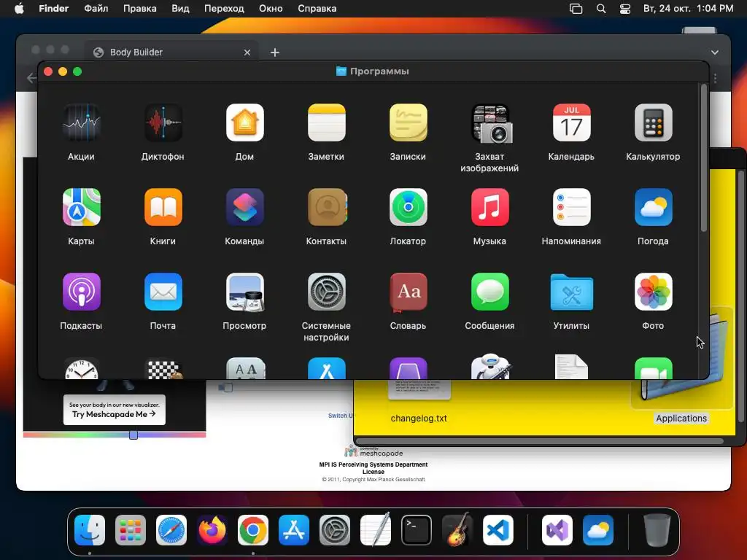This screenshot has width=747, height=560.
Task: Switch to Google Chrome in the Dock
Action: [253, 530]
